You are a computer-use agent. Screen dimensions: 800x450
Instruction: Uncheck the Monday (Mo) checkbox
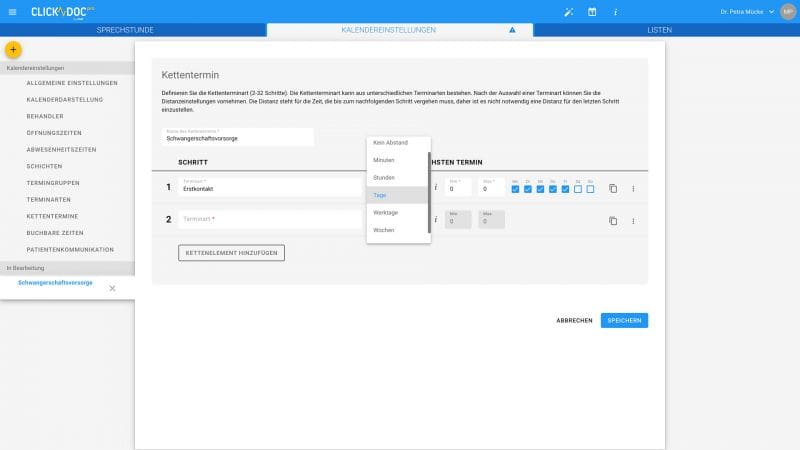coord(515,188)
